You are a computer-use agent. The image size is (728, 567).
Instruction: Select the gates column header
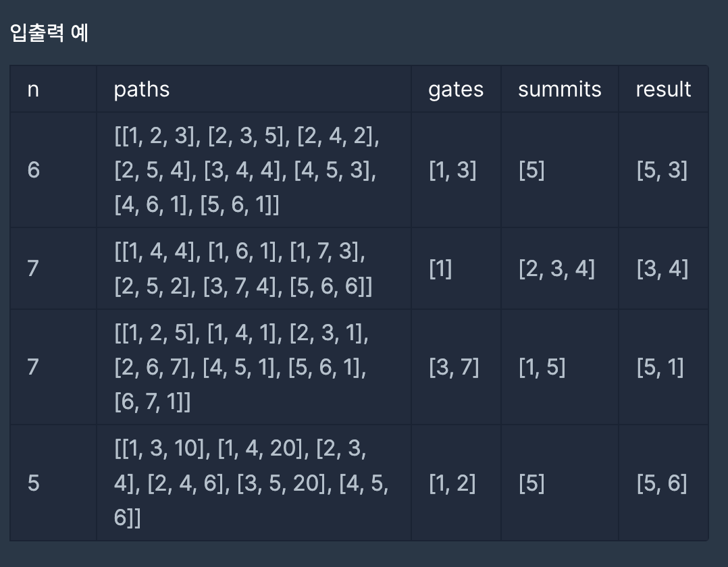pos(456,89)
